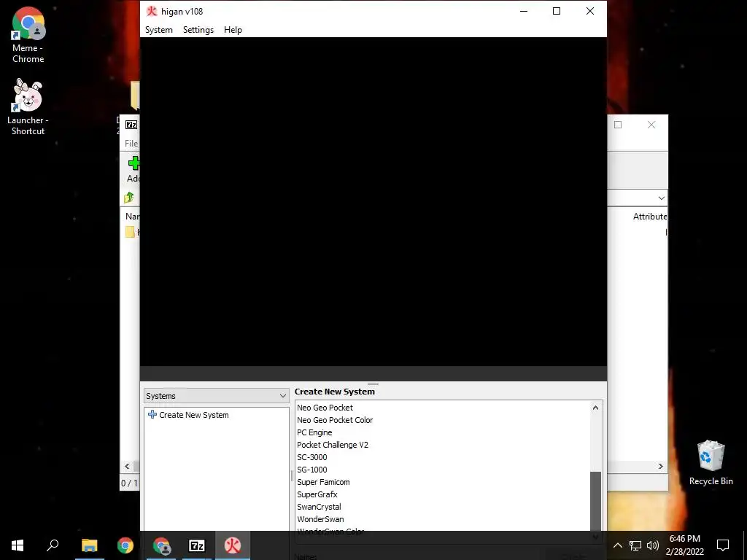Click 7-Zip horizontal scrollbar right arrow

[x=661, y=466]
